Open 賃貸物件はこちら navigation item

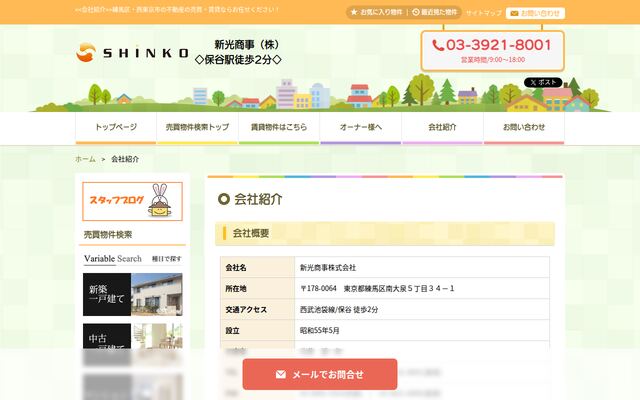279,127
